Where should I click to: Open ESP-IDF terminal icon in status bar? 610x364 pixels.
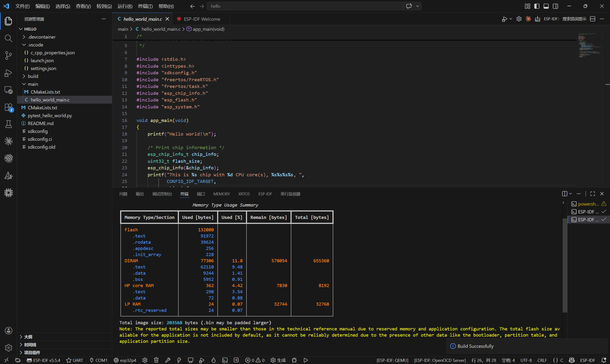225,360
